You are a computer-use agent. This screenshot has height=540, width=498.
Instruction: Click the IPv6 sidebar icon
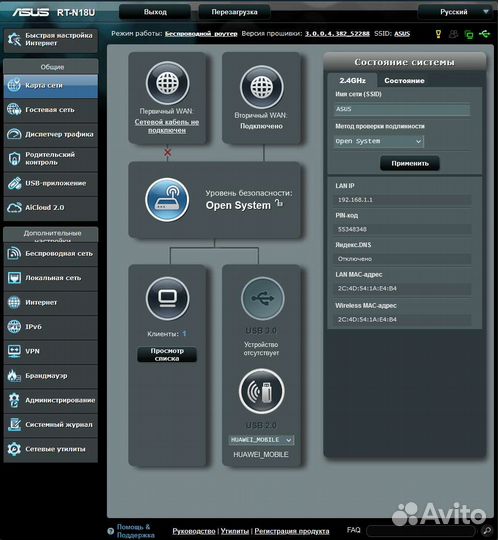14,327
